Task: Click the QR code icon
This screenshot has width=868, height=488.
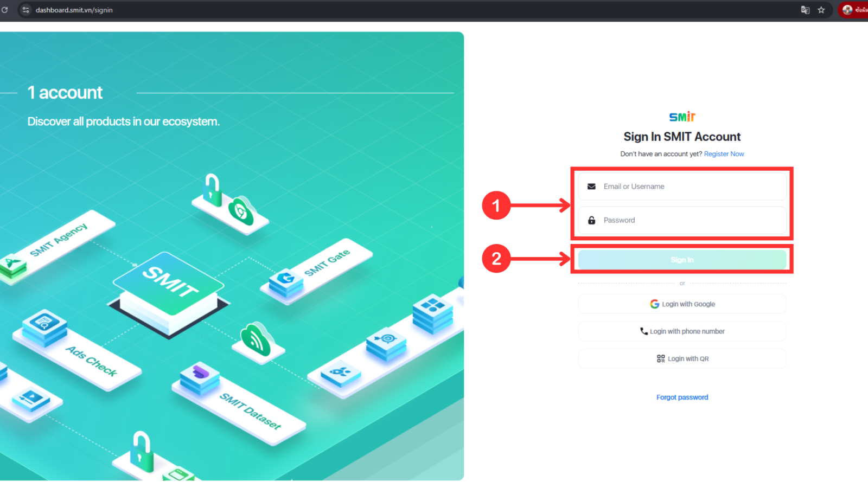Action: point(660,358)
